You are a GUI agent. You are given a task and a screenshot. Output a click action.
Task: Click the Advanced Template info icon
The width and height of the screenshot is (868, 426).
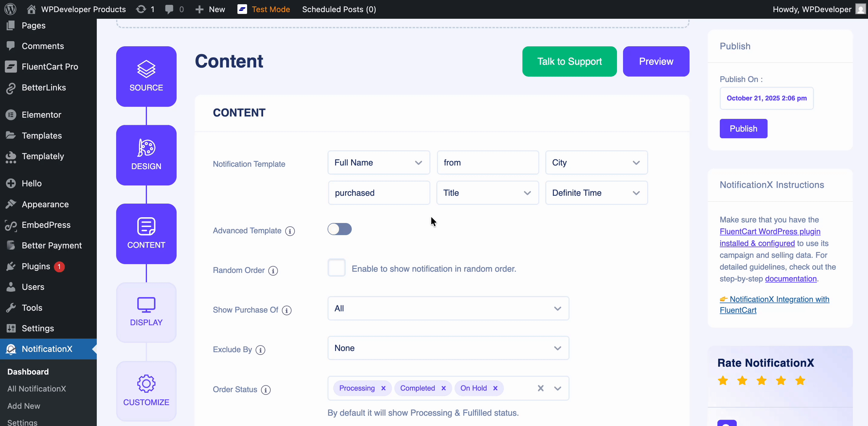[290, 231]
